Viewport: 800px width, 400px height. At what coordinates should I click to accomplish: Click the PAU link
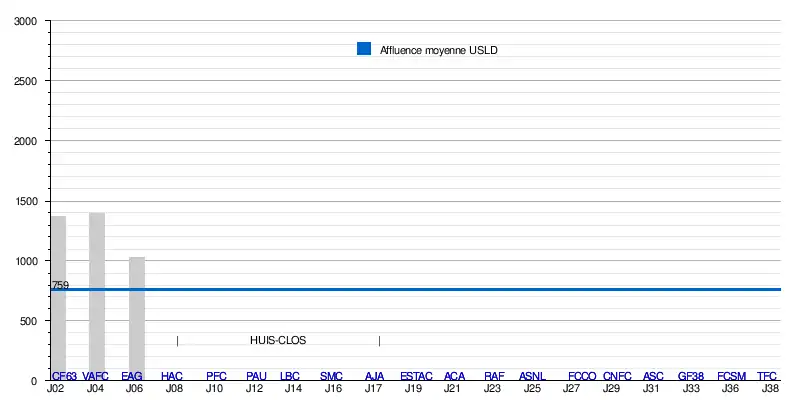(x=256, y=376)
